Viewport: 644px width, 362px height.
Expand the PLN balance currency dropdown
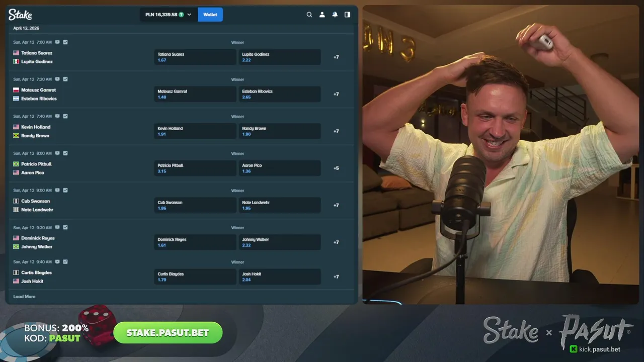coord(169,15)
